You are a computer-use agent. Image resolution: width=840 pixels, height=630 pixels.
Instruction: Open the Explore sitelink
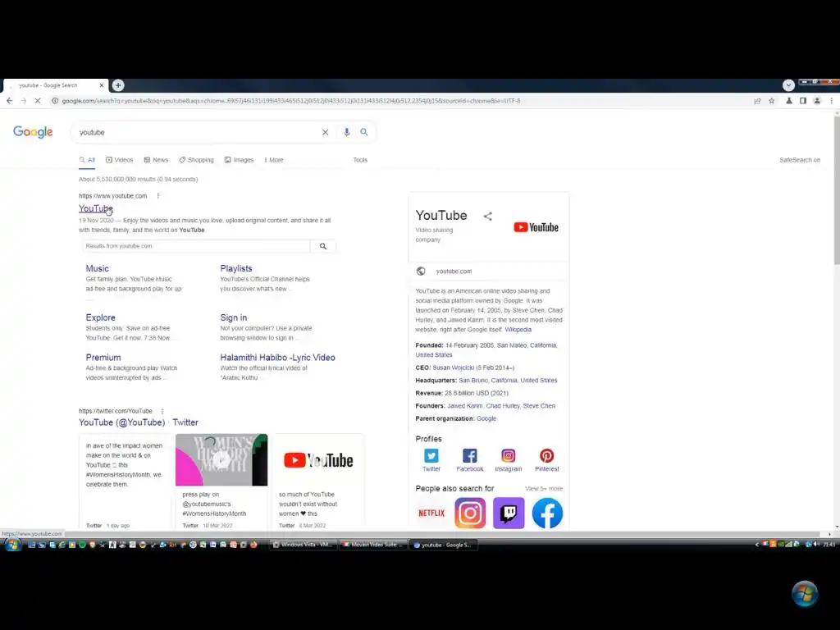pos(101,317)
